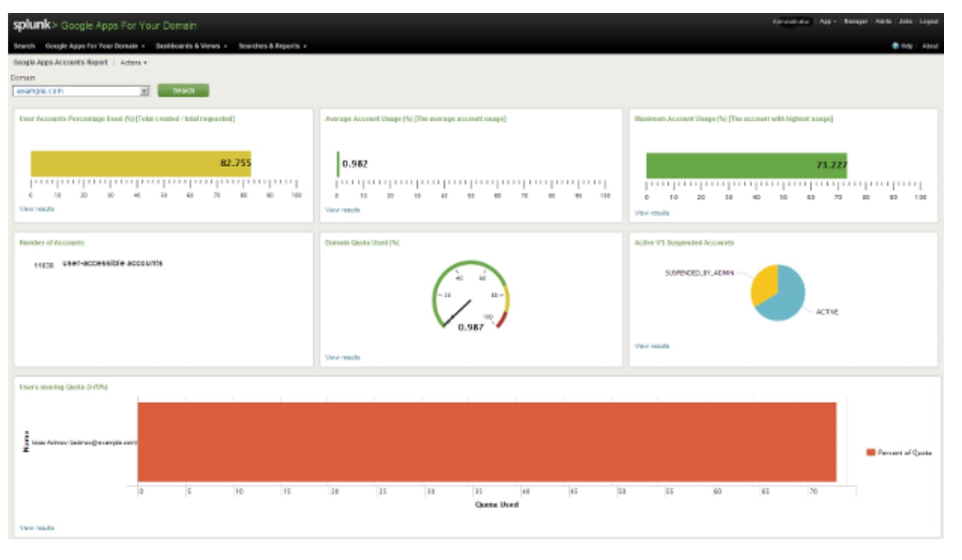Click the Average Account Usage panel title
Image resolution: width=962 pixels, height=560 pixels.
pyautogui.click(x=416, y=119)
